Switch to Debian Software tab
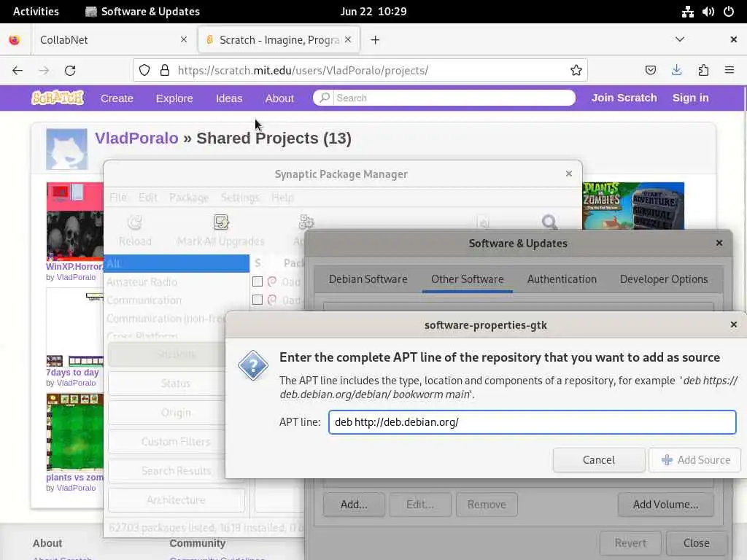This screenshot has width=747, height=560. point(368,279)
